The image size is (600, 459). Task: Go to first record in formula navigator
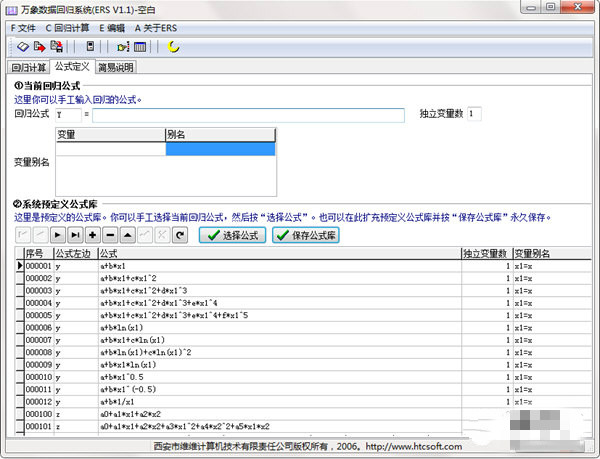23,235
